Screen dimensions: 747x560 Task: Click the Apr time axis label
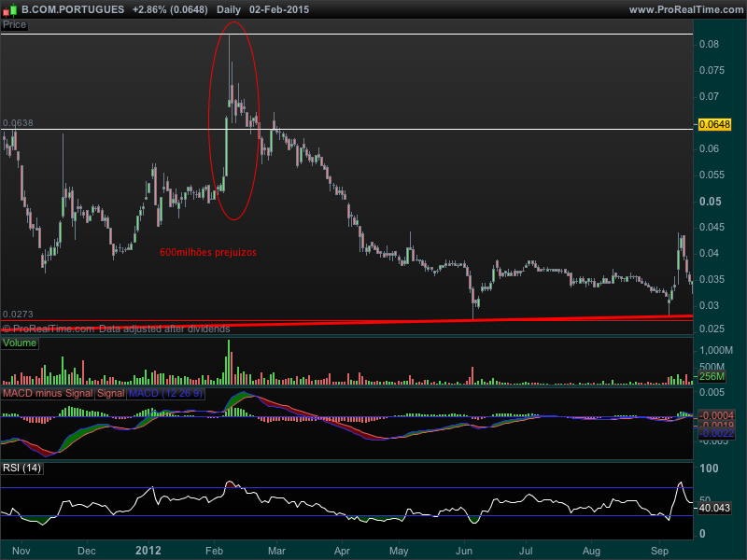coord(342,551)
